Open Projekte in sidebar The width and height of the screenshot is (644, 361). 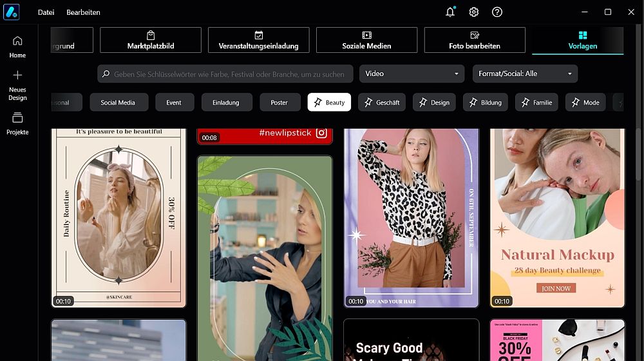(17, 123)
